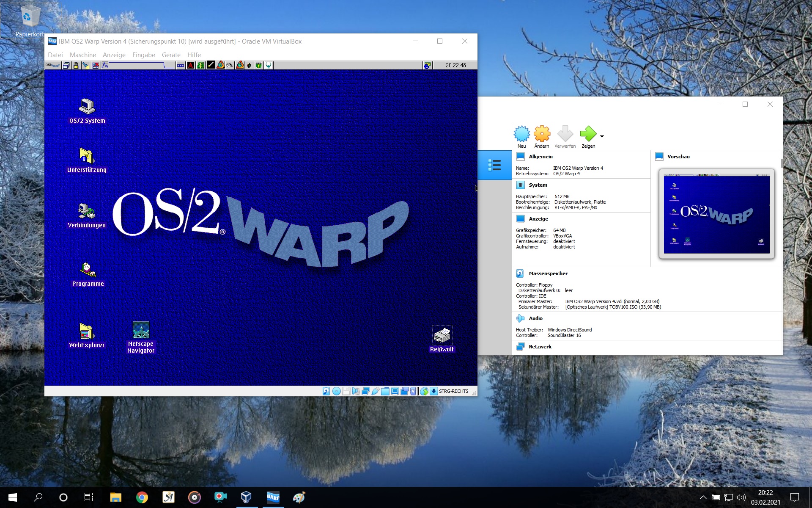Click the Ändern settings button
812x508 pixels.
point(542,137)
